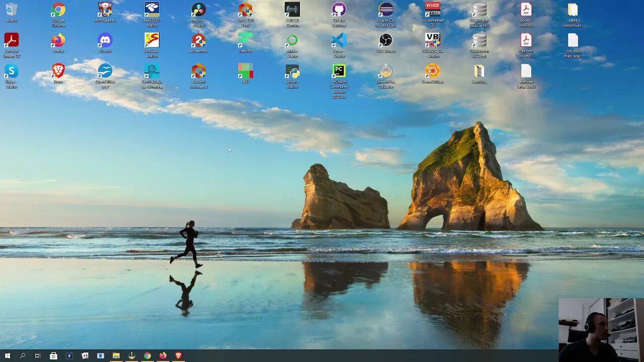Select Google Chrome desktop shortcut
The width and height of the screenshot is (644, 362).
[x=58, y=15]
